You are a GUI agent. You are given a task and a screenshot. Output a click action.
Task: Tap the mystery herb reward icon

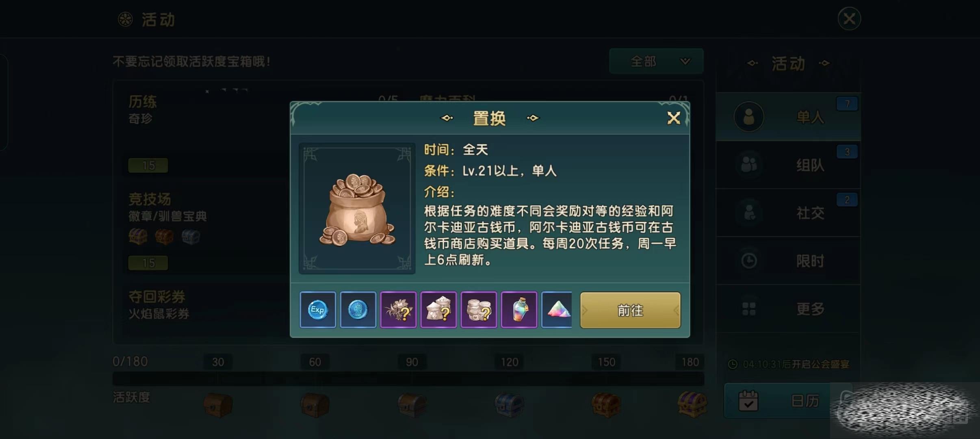coord(398,310)
